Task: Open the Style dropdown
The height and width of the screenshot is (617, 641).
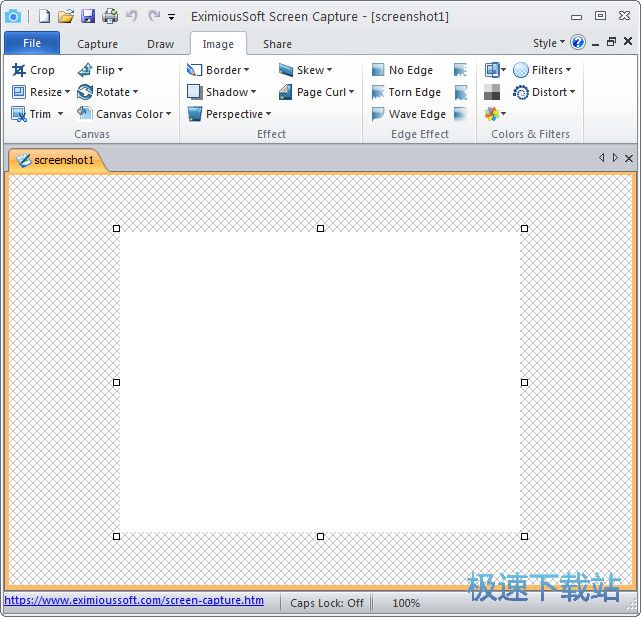Action: click(x=548, y=43)
